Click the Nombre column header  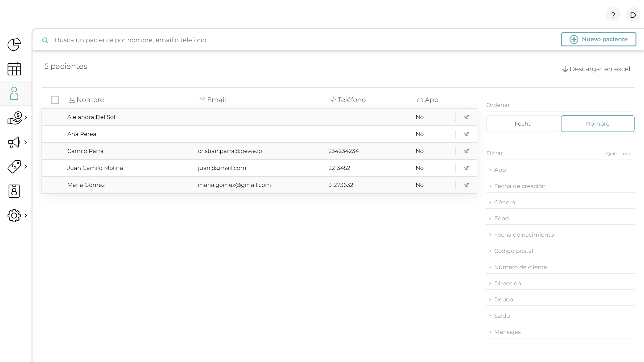pyautogui.click(x=86, y=100)
